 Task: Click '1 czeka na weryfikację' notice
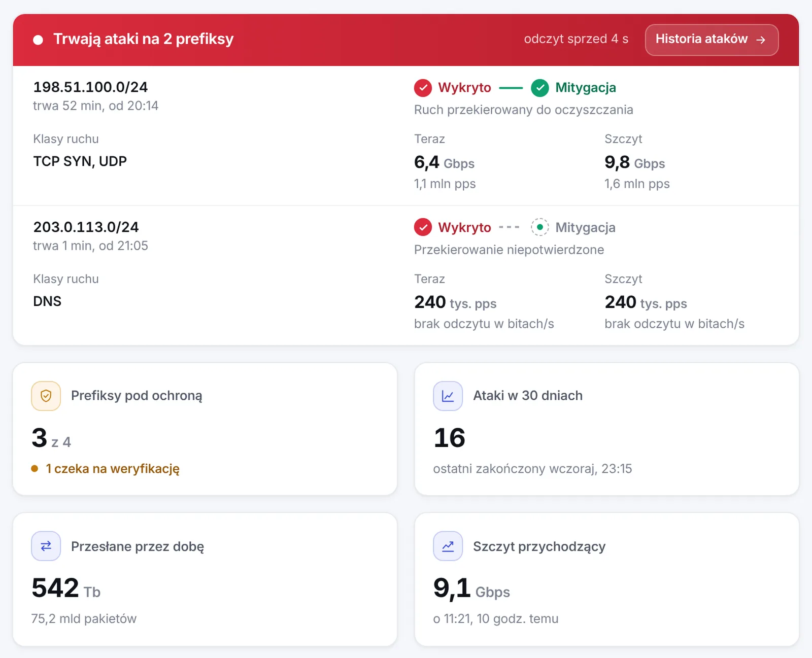(113, 468)
